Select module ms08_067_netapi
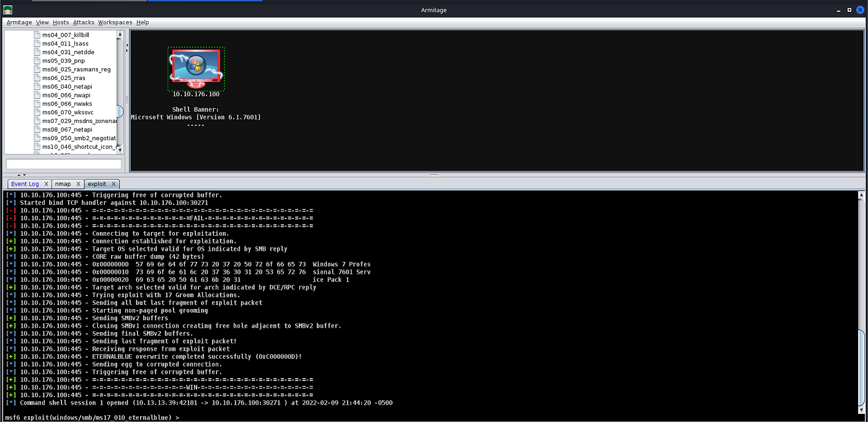Screen dimensions: 868x422 click(67, 130)
